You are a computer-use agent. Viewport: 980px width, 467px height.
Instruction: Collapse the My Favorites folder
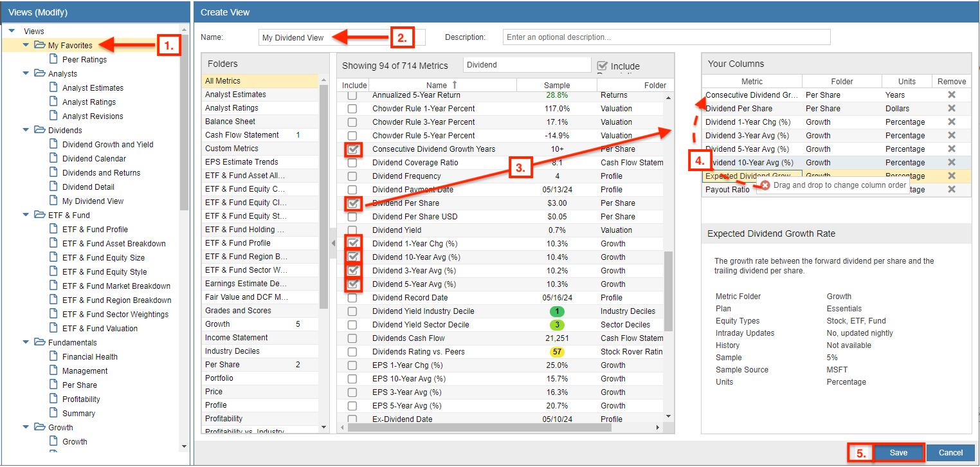click(26, 45)
